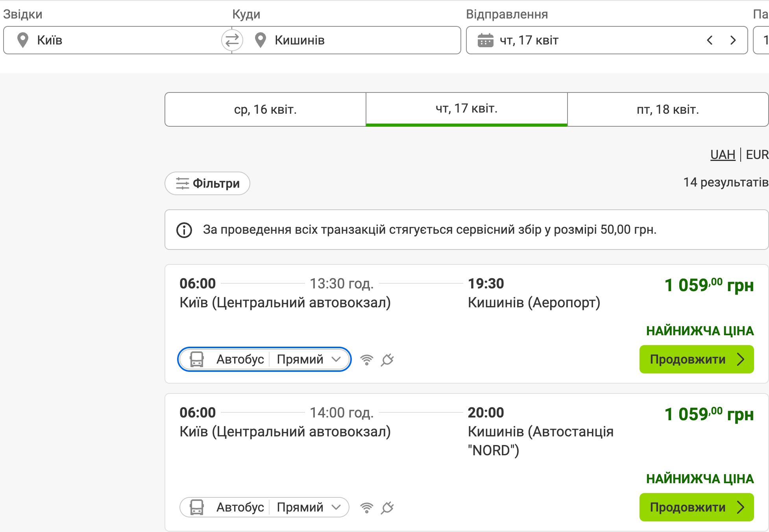Edit destination field Кишинів
Screen dimensions: 769x532
pos(346,40)
